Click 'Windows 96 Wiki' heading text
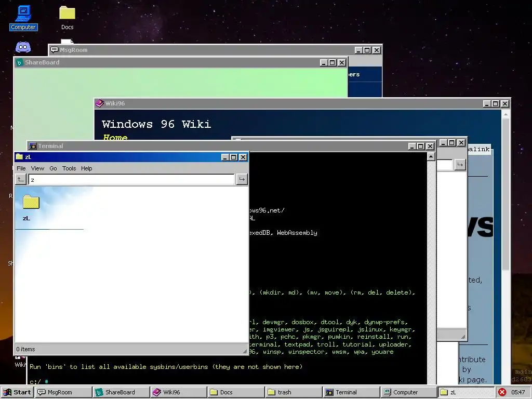 pyautogui.click(x=156, y=124)
